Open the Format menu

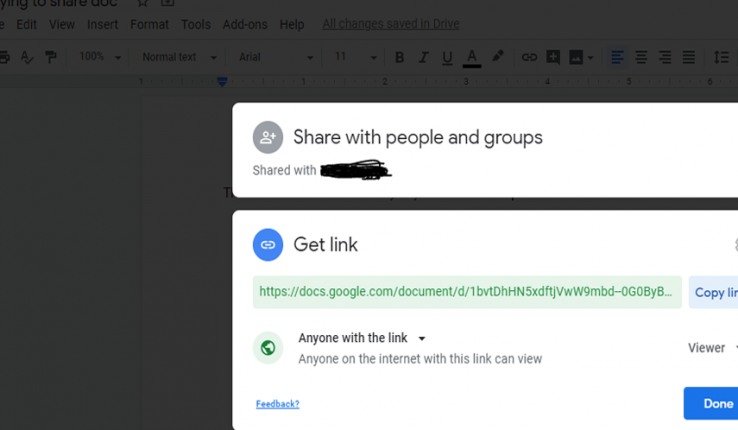coord(149,24)
